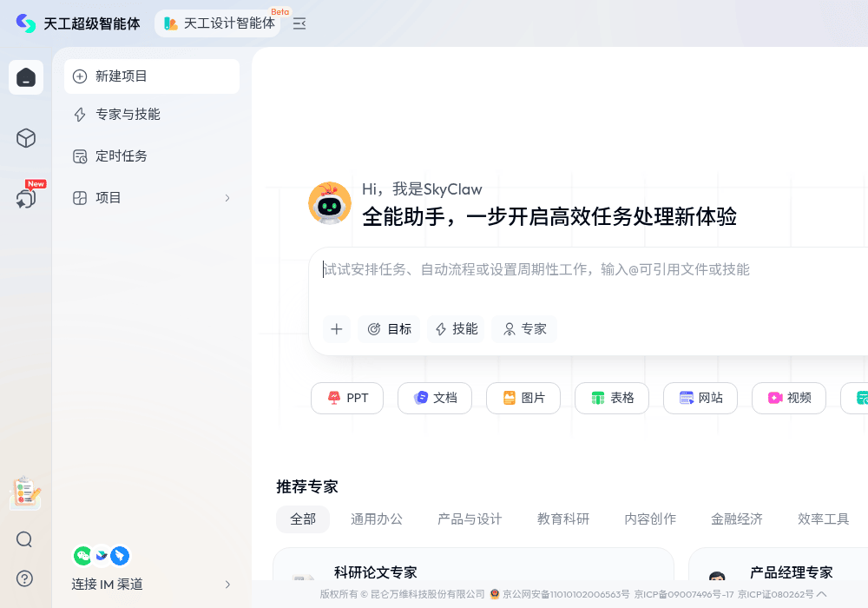Image resolution: width=868 pixels, height=608 pixels.
Task: Collapse the footer with the up chevron
Action: 821,594
